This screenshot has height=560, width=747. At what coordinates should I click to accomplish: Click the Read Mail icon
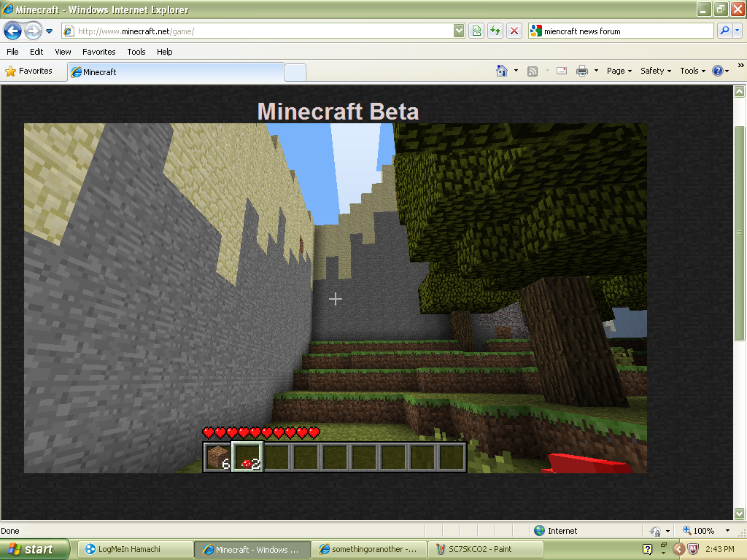pyautogui.click(x=562, y=71)
